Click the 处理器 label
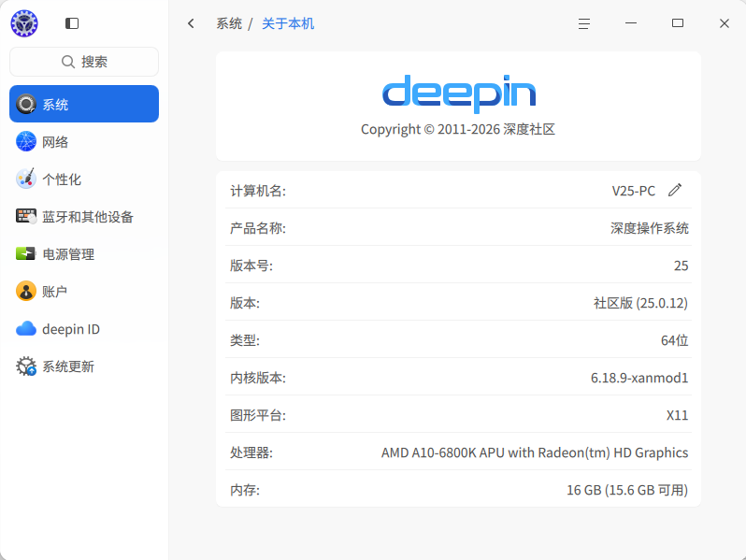This screenshot has width=746, height=560. [251, 452]
